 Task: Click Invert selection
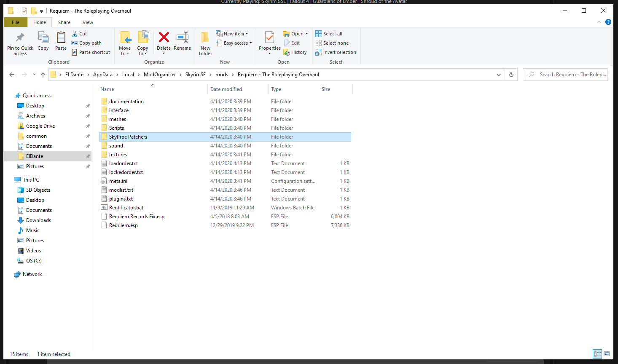[336, 52]
